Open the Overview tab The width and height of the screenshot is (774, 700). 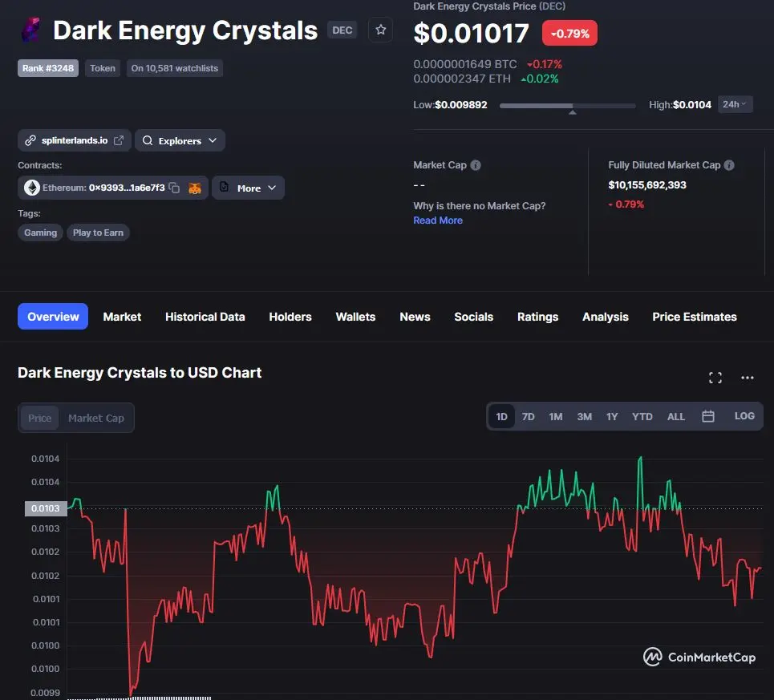click(x=53, y=317)
